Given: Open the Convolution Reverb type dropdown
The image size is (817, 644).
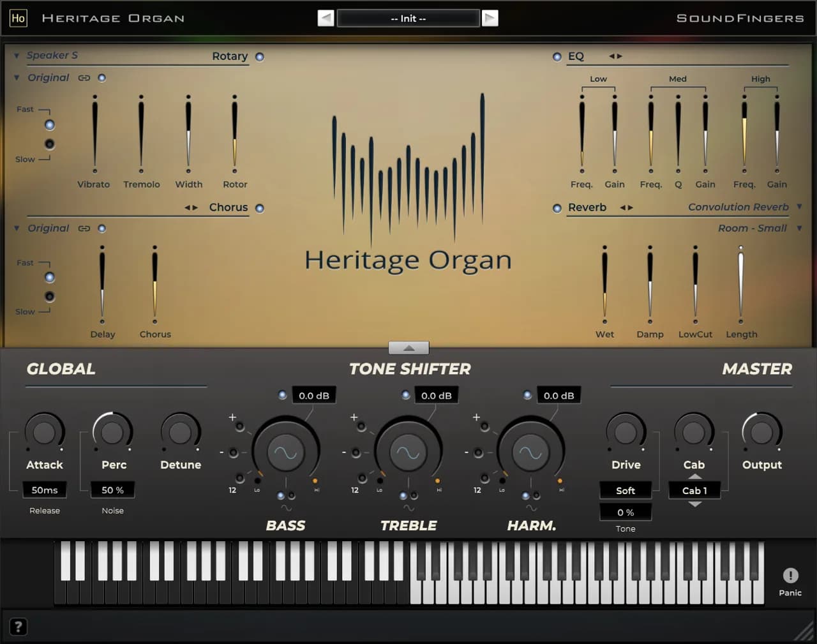Looking at the screenshot, I should pos(799,207).
